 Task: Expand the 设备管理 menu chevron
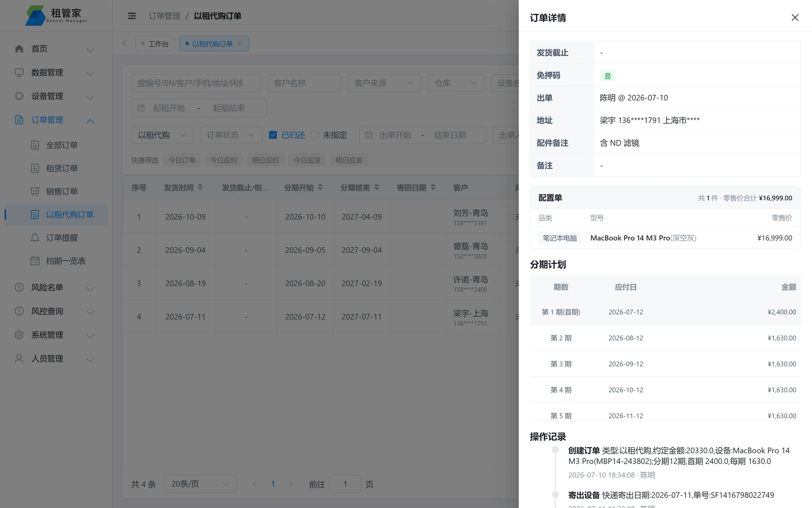(90, 97)
